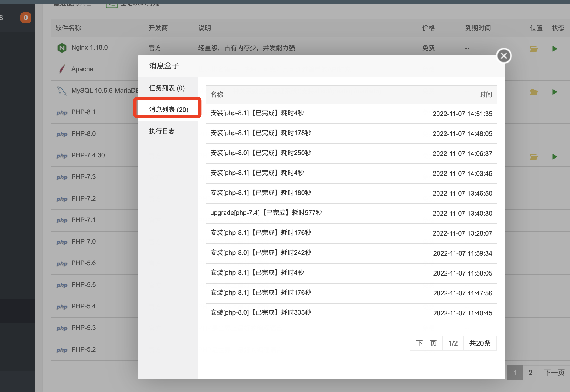The image size is (570, 392).
Task: Click the php icon beside PHP-7.2
Action: point(62,199)
